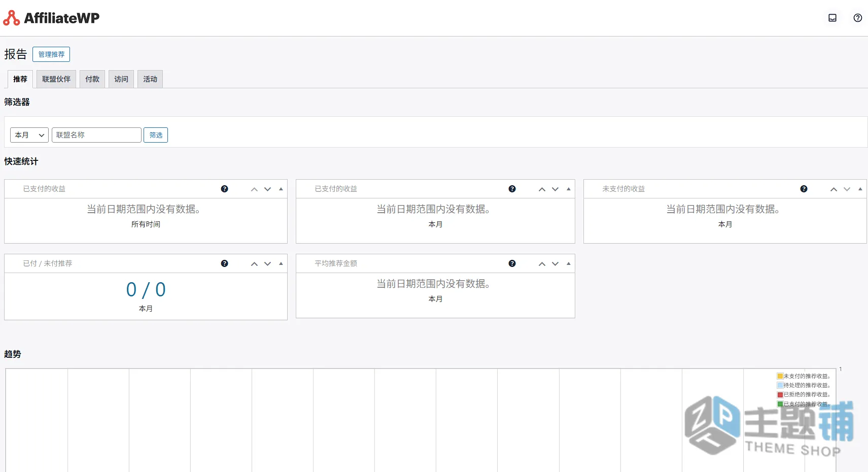Collapse the 已付 / 未付推荐 card
Screen dimensions: 868x472
click(281, 263)
